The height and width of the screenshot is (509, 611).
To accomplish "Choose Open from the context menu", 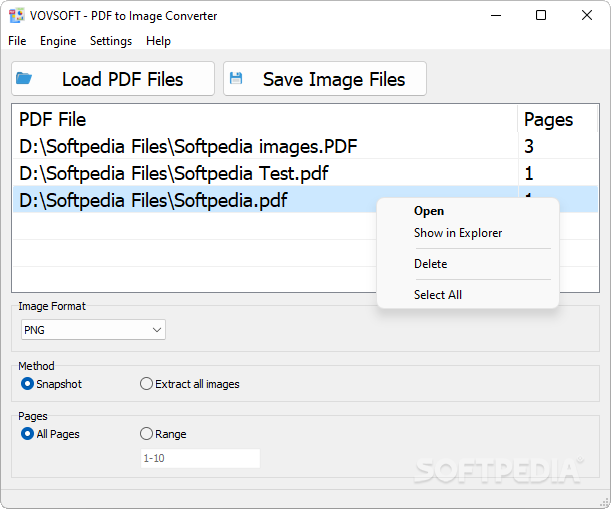I will [468, 211].
